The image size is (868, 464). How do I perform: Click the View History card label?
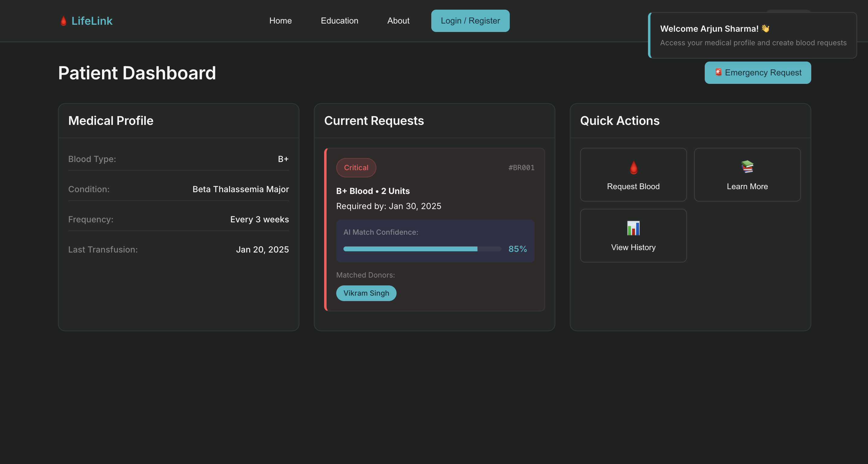[x=633, y=247]
